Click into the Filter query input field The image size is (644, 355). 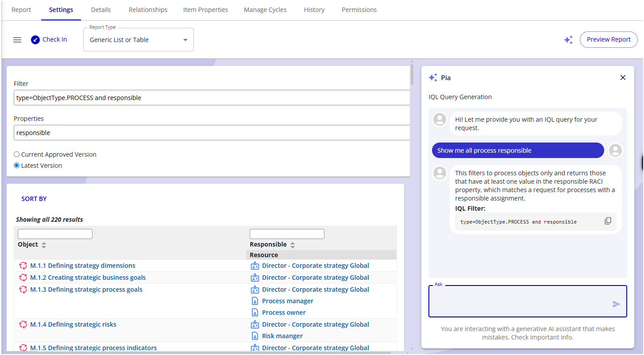[x=212, y=98]
